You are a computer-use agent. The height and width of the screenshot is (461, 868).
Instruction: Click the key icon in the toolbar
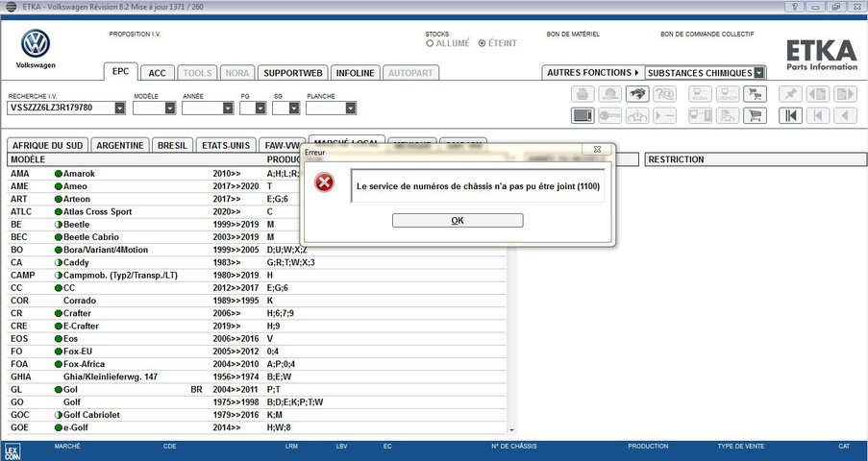point(610,115)
